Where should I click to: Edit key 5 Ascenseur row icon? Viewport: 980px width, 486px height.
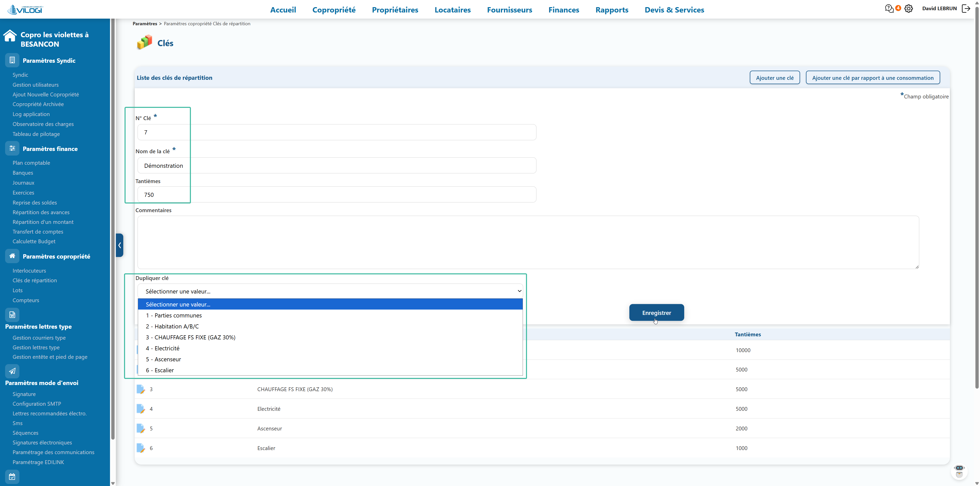[x=141, y=428]
